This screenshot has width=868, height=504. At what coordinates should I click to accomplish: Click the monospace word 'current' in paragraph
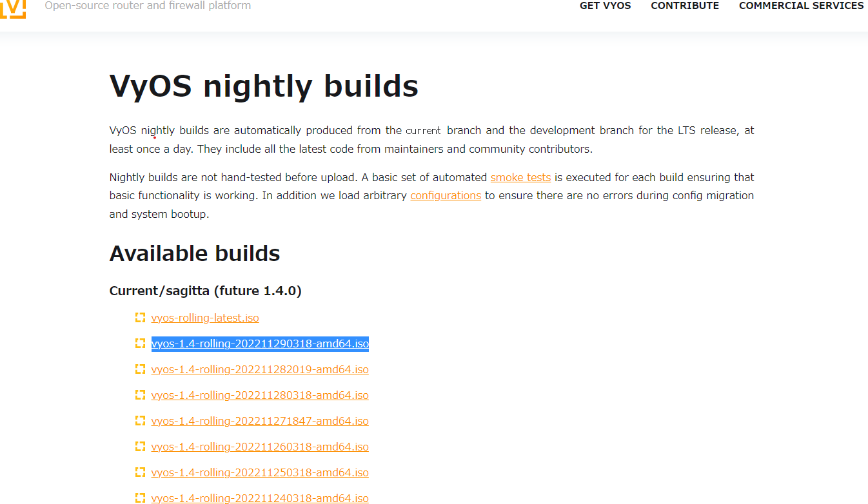coord(424,131)
